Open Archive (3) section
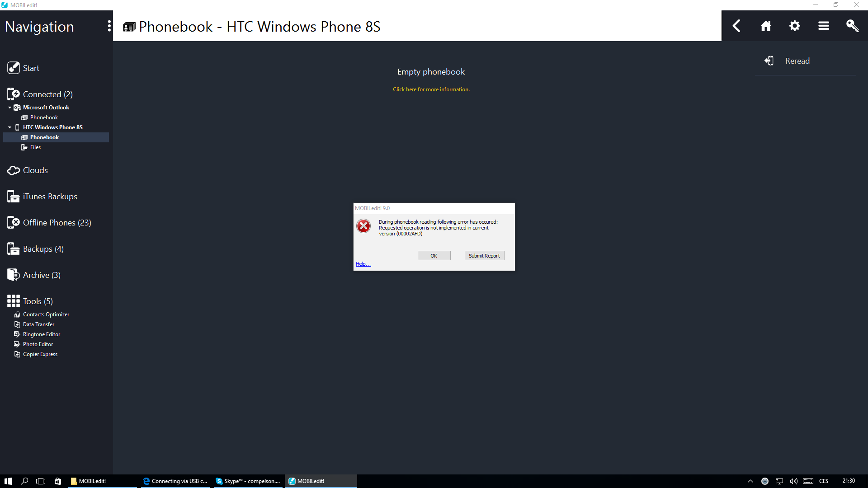The width and height of the screenshot is (868, 488). [42, 275]
